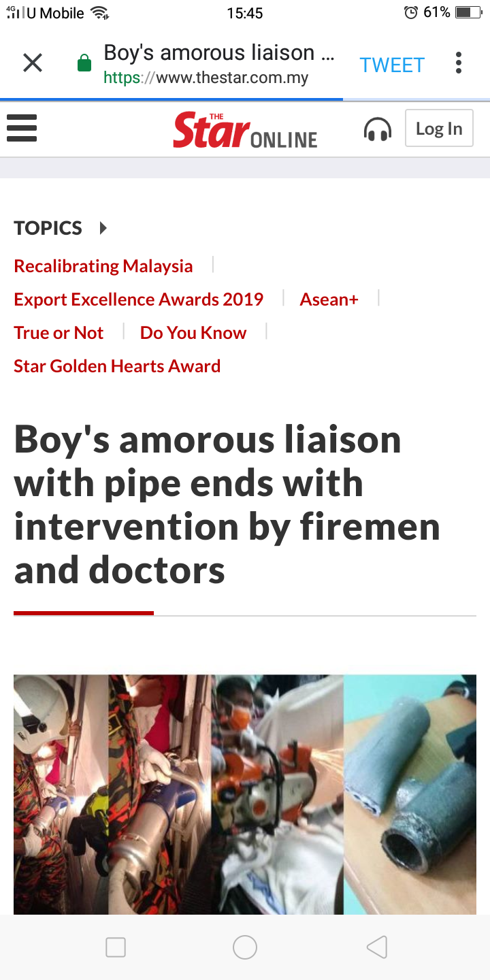Viewport: 490px width, 980px height.
Task: Tap the recent apps square button
Action: (x=116, y=947)
